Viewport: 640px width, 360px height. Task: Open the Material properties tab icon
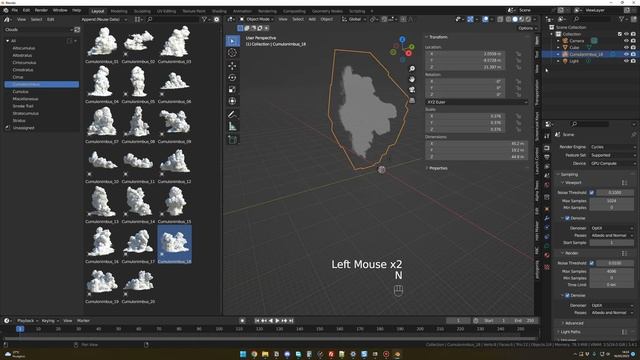pyautogui.click(x=547, y=255)
